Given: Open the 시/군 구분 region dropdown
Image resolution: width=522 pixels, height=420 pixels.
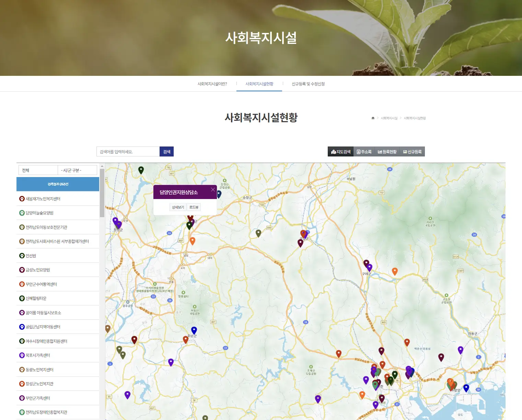Looking at the screenshot, I should click(x=78, y=170).
